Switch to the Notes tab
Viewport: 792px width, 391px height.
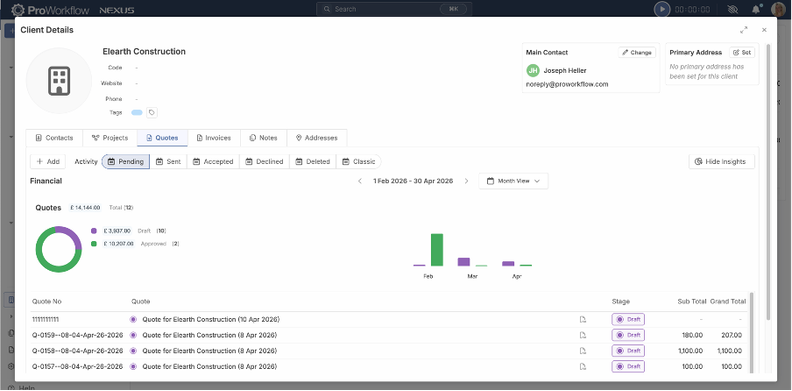264,138
